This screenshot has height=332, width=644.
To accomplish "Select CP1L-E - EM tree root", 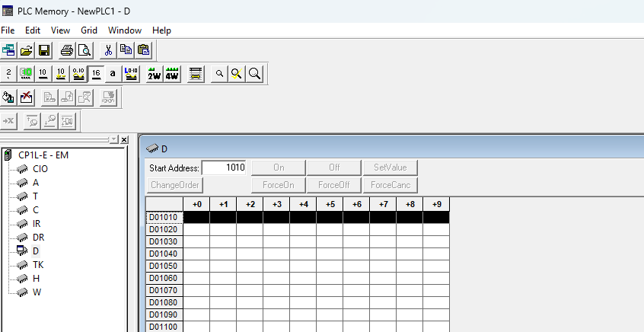I will coord(43,155).
